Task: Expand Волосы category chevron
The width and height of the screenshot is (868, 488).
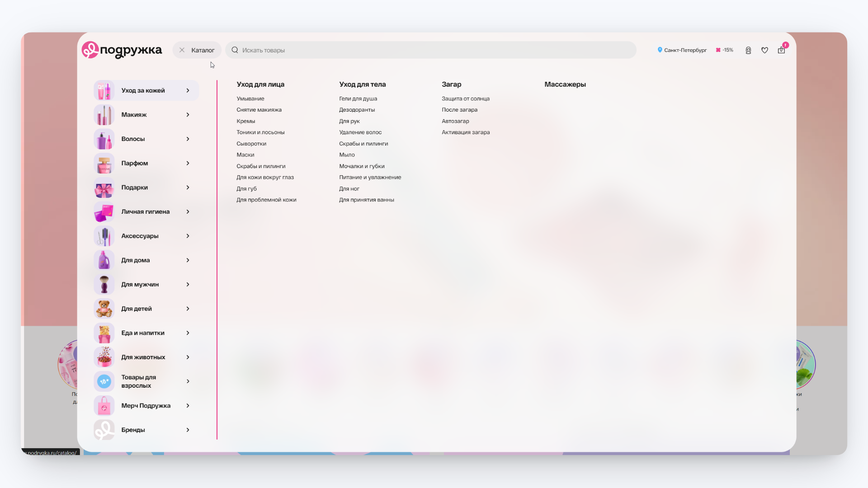Action: click(188, 139)
